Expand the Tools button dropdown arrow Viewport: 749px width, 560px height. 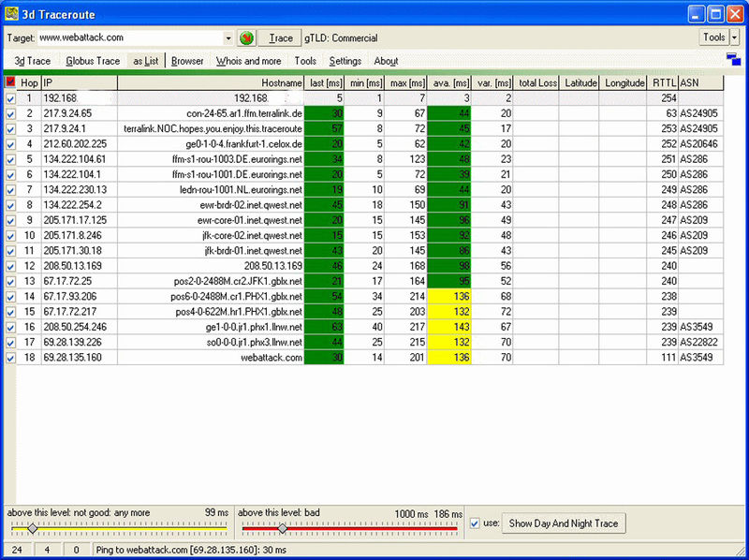point(735,37)
